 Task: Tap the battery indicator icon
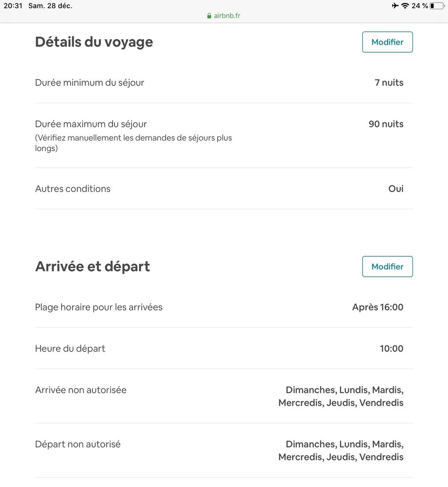[437, 6]
